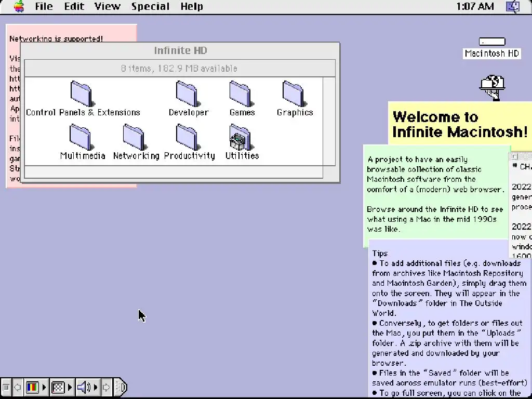Open the sound volume Control Strip module
The height and width of the screenshot is (399, 532).
(87, 387)
